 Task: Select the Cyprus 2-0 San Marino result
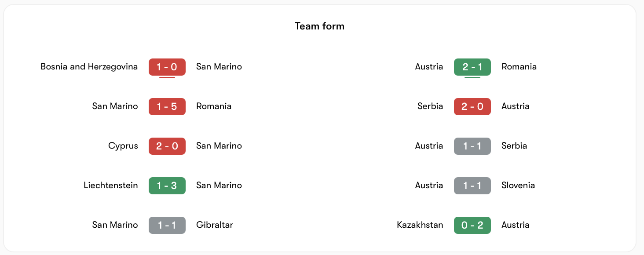(x=167, y=146)
